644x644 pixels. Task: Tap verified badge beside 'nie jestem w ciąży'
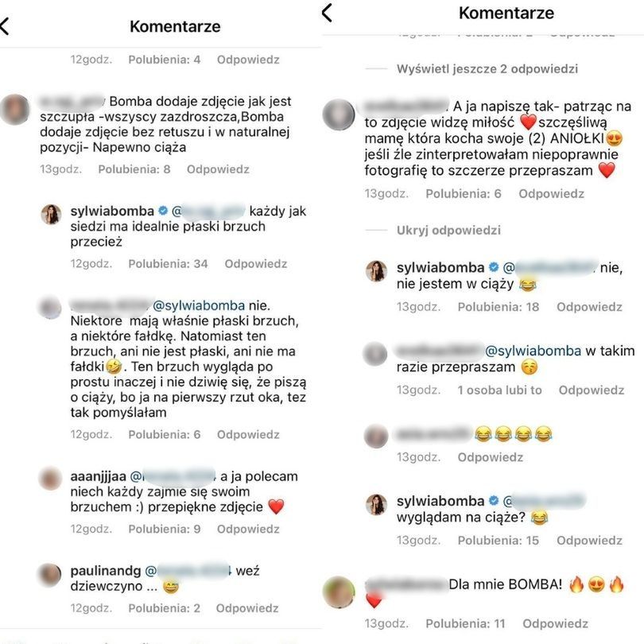click(x=494, y=268)
